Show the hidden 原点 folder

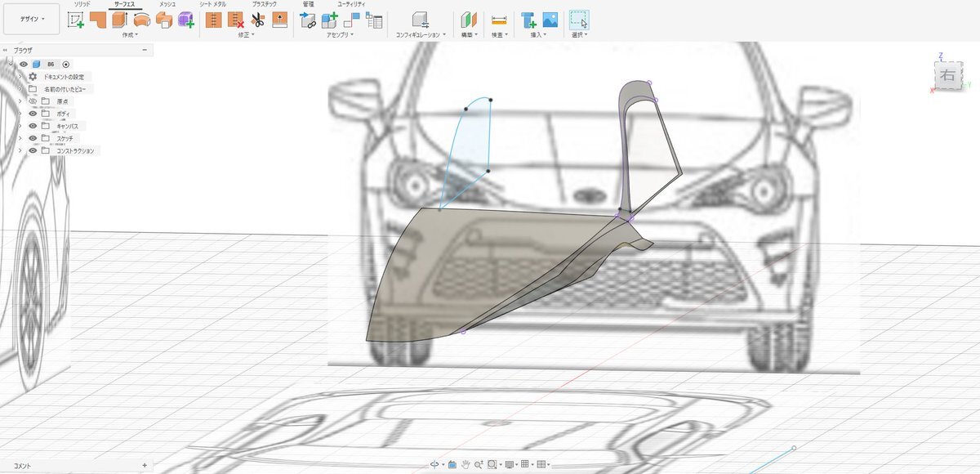[x=33, y=101]
